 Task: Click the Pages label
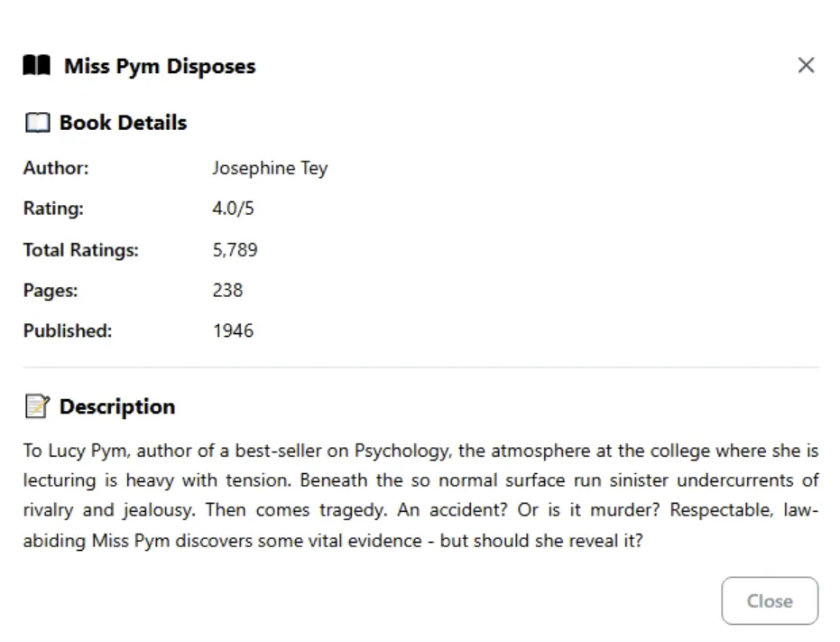(51, 290)
